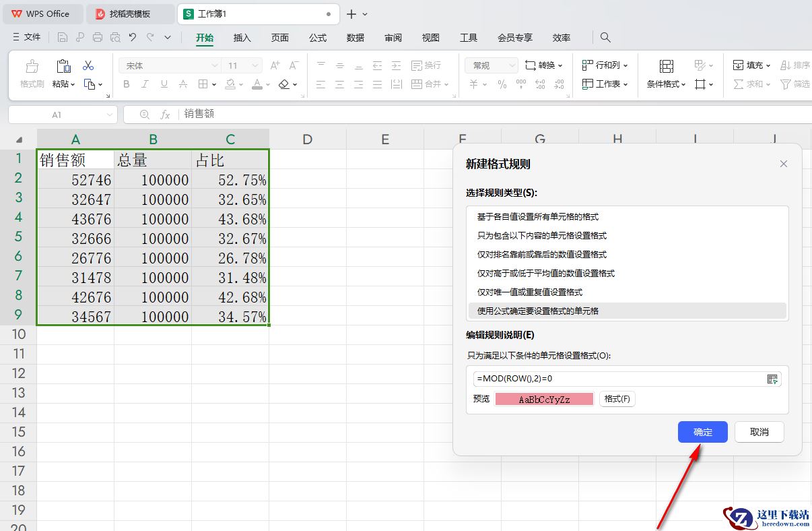Open the File (文件) menu
The image size is (812, 531).
(27, 38)
